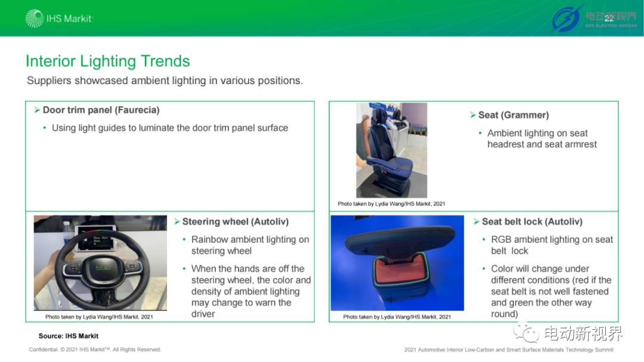Click the 2021 Automotive Interior Summit footer text
The image size is (644, 362).
tap(509, 349)
